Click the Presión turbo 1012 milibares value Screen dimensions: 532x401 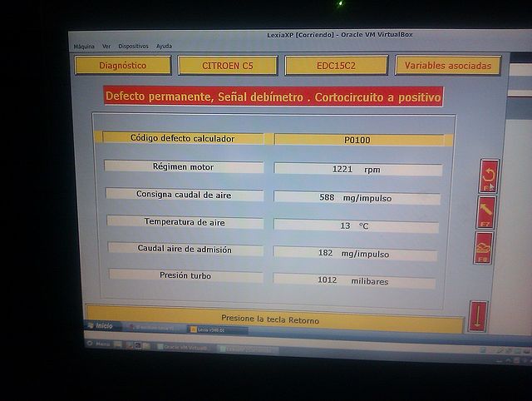(x=354, y=280)
